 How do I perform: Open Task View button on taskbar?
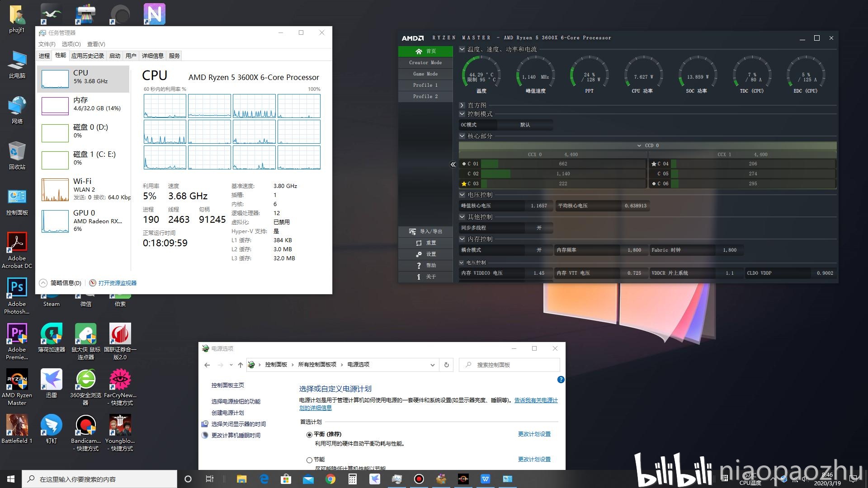click(209, 479)
